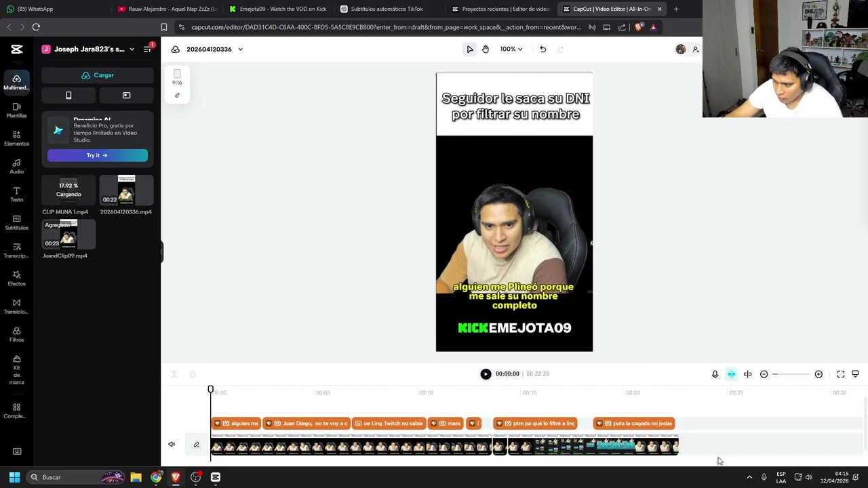Open the Transiciones panel
The image size is (868, 488).
[x=16, y=306]
